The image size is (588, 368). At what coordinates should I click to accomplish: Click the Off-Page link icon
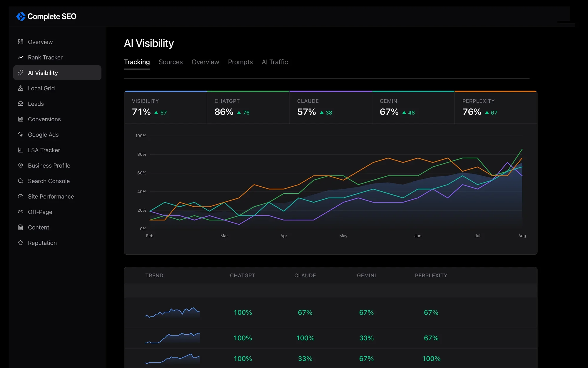(x=21, y=212)
